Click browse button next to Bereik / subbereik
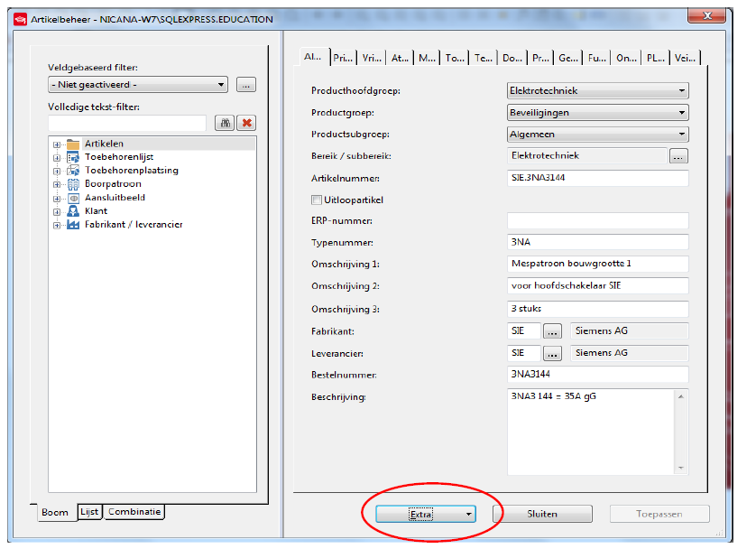Viewport: 756px width, 558px height. click(678, 156)
